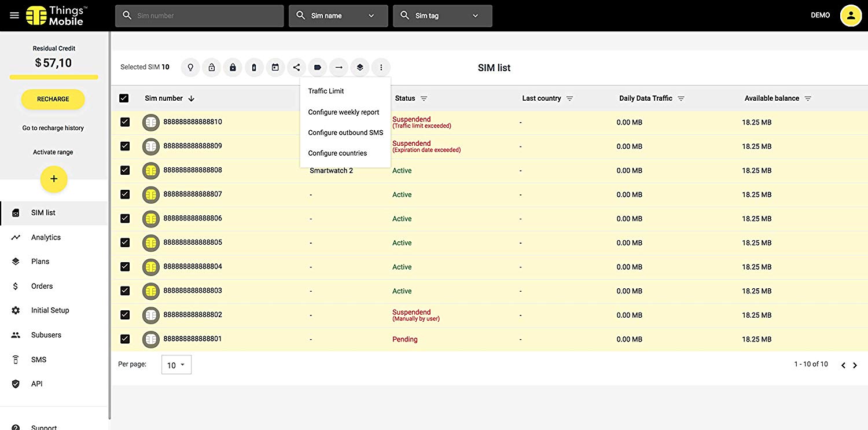Choose Configure outbound SMS menu entry
Screen dimensions: 868x430
click(345, 133)
